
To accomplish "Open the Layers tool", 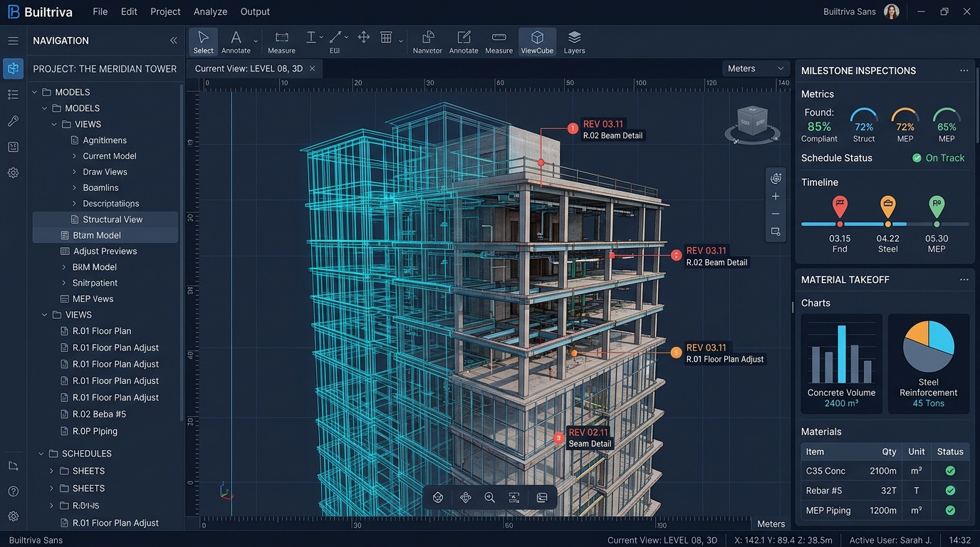I will click(574, 42).
